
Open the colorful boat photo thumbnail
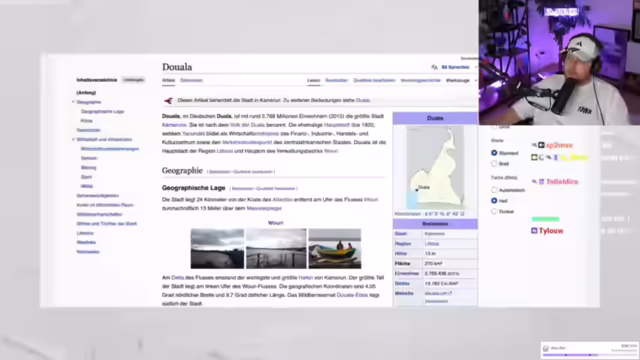click(x=335, y=249)
